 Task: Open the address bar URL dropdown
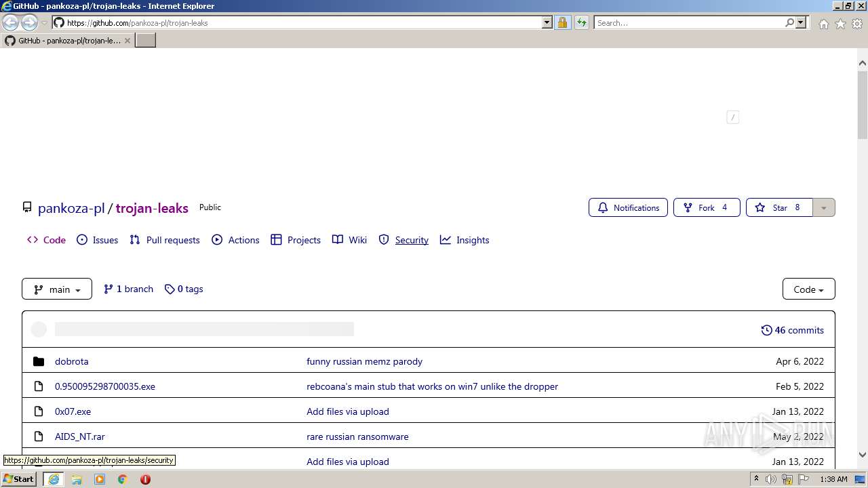(547, 22)
